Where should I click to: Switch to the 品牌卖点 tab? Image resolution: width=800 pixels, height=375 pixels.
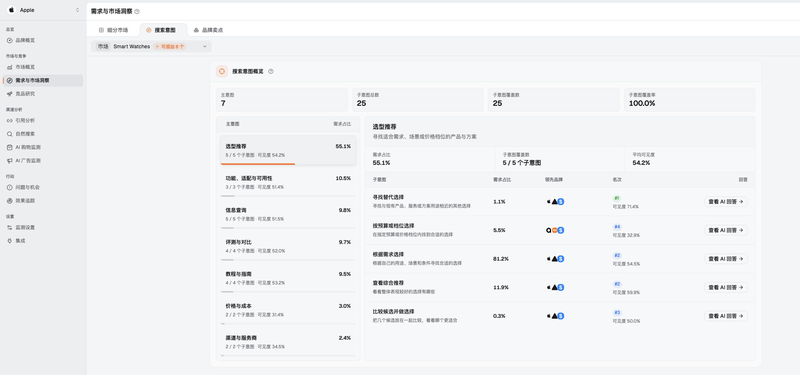[208, 30]
